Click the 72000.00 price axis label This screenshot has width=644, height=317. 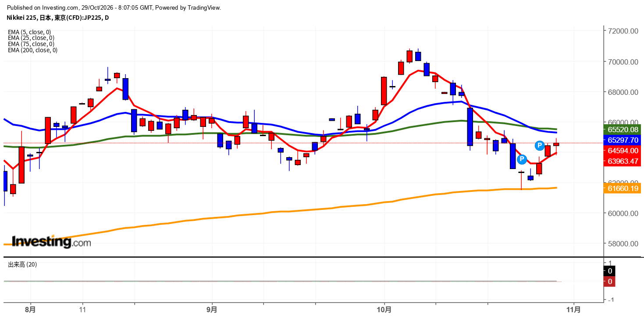(623, 31)
